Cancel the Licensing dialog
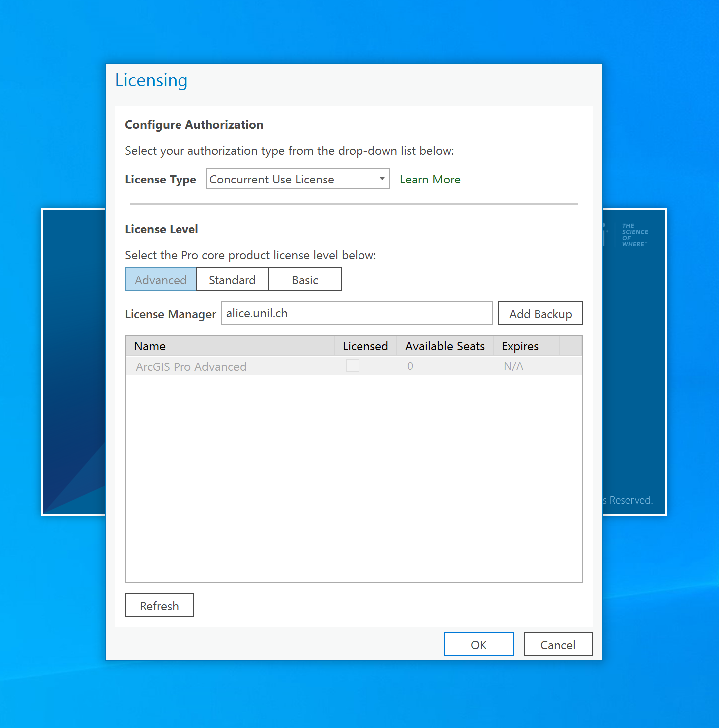Image resolution: width=719 pixels, height=728 pixels. (x=557, y=645)
